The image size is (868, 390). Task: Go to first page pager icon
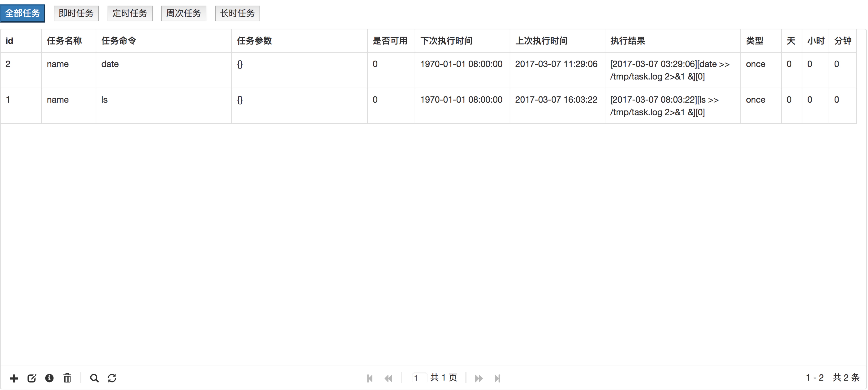pos(370,379)
